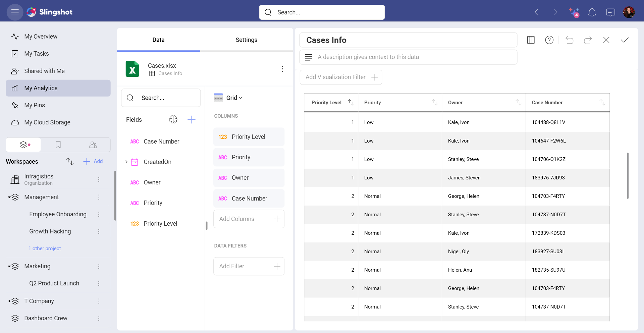Switch to the Data tab
The height and width of the screenshot is (333, 644).
(158, 40)
